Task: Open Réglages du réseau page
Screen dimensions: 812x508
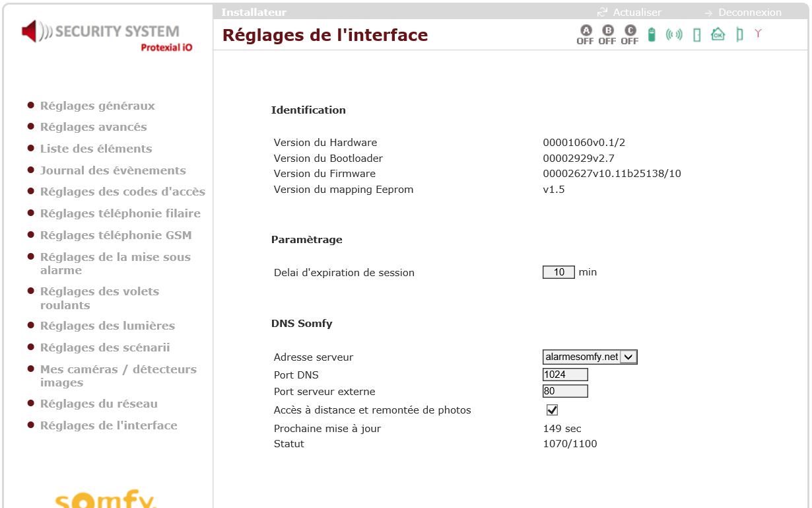Action: tap(98, 404)
